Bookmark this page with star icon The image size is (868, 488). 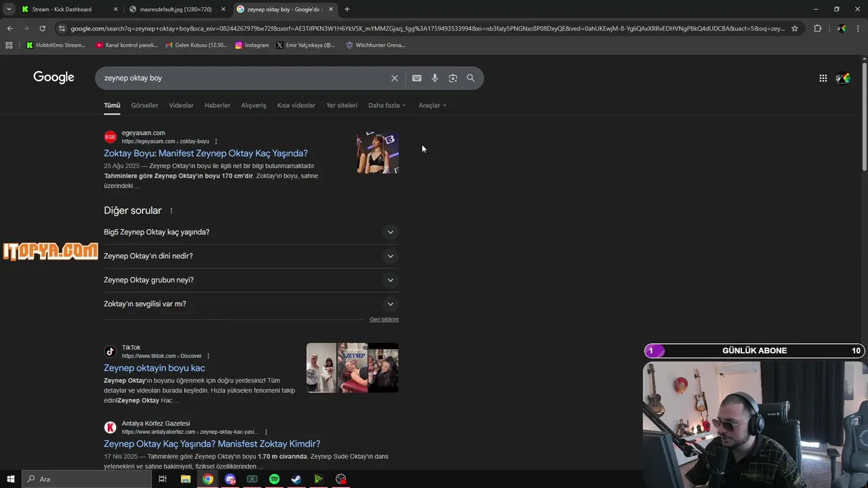pyautogui.click(x=795, y=28)
